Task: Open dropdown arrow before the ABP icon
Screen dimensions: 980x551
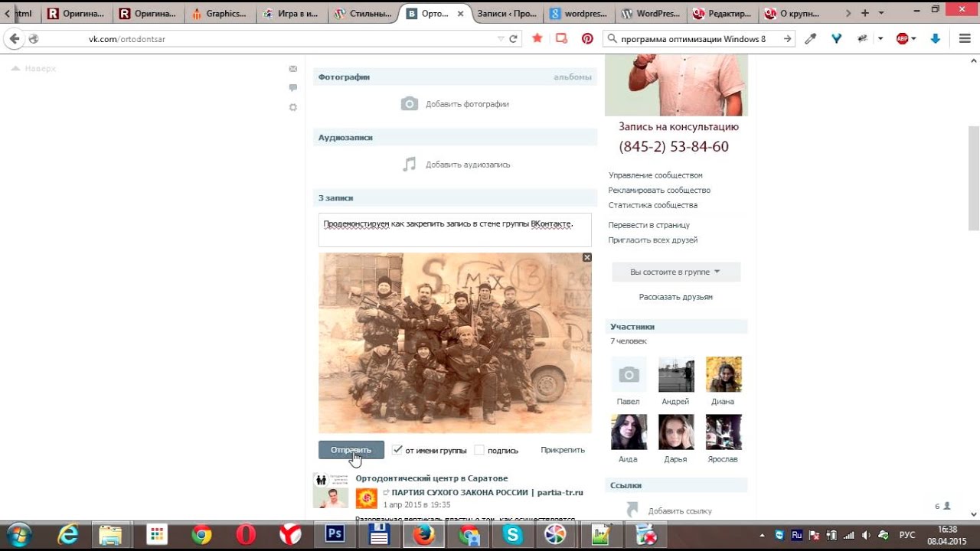Action: (880, 39)
